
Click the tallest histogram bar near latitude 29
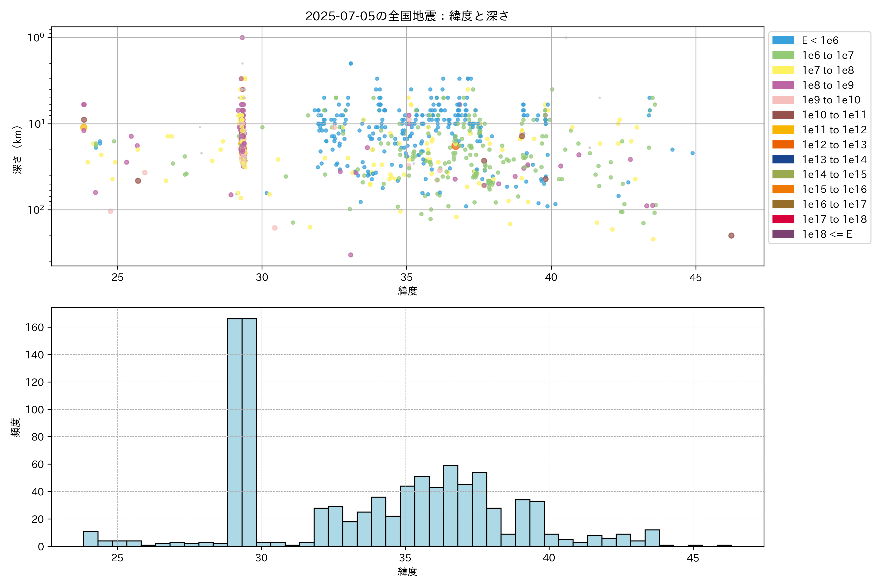[235, 431]
